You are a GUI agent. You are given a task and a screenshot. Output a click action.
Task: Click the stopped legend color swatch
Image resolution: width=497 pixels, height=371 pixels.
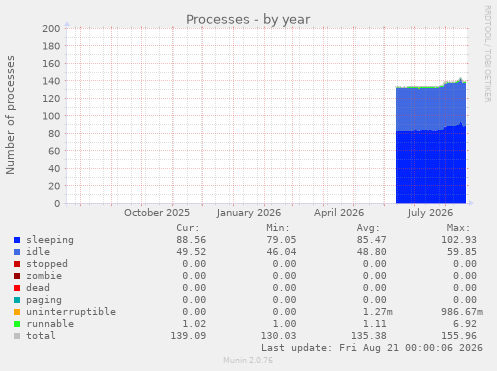pos(17,264)
